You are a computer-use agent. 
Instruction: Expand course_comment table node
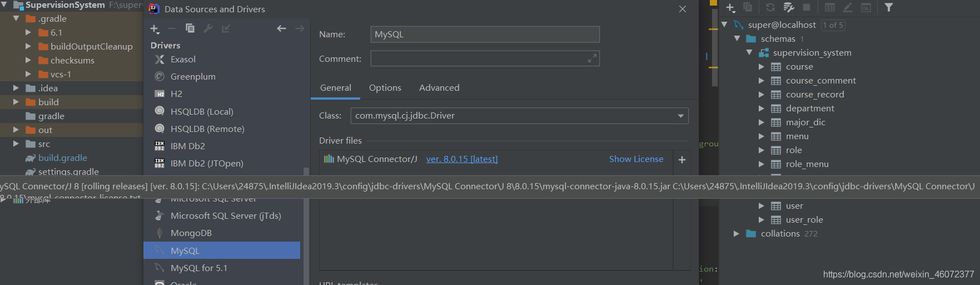(x=762, y=80)
